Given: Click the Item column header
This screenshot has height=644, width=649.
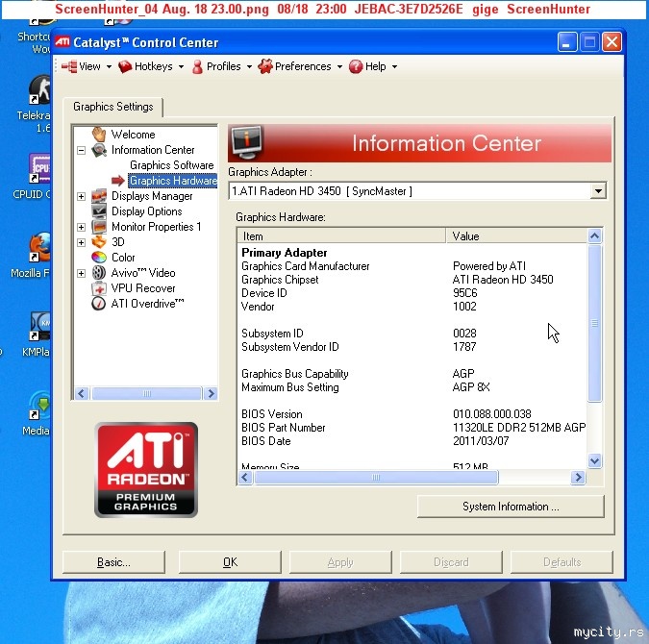Looking at the screenshot, I should tap(341, 235).
